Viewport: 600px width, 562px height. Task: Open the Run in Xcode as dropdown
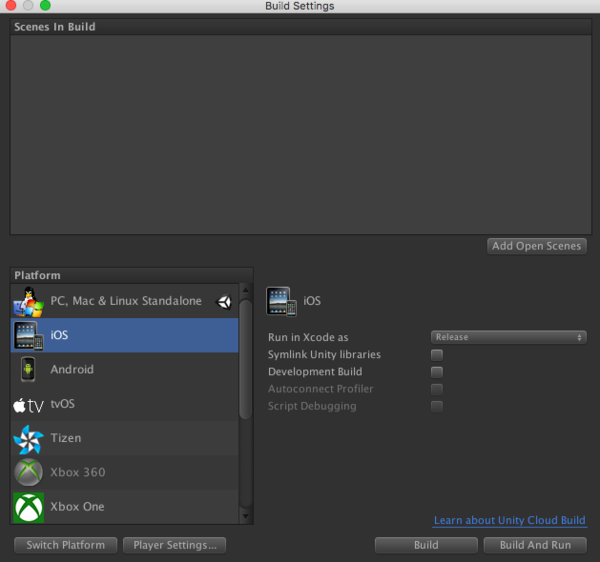coord(509,337)
